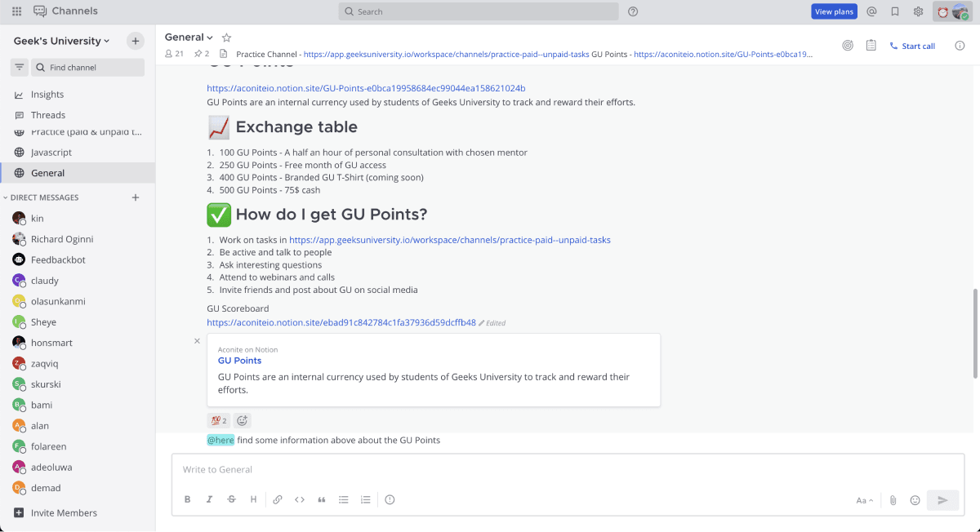Open the GU-Points notion link atop the post
Screen dimensions: 980x532
click(366, 88)
